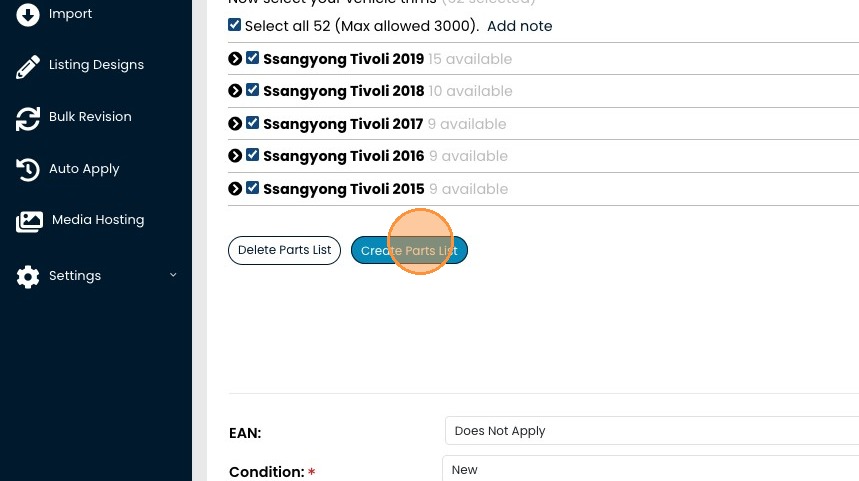
Task: Click the Create Parts List button
Action: click(x=409, y=250)
